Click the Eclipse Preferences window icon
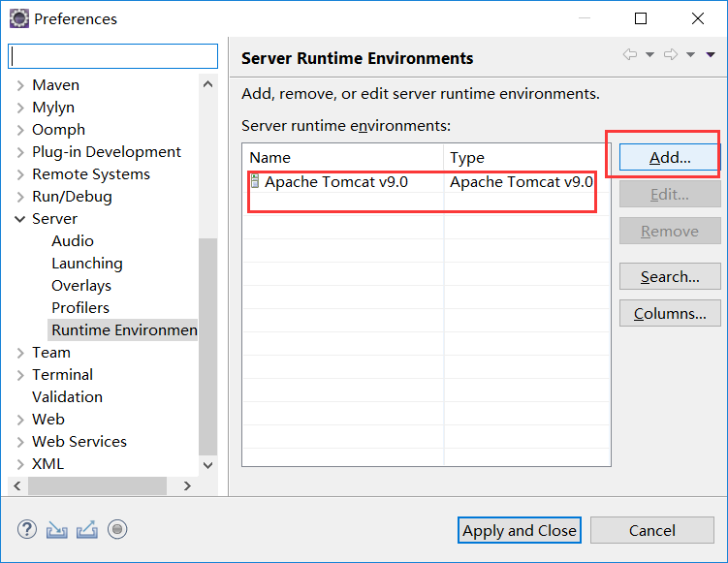Viewport: 728px width, 563px height. [x=19, y=18]
